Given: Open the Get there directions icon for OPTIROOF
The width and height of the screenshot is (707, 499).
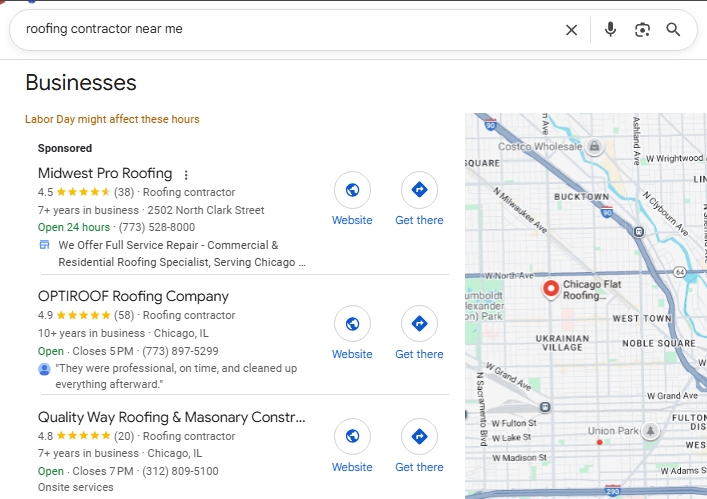Looking at the screenshot, I should pos(419,324).
